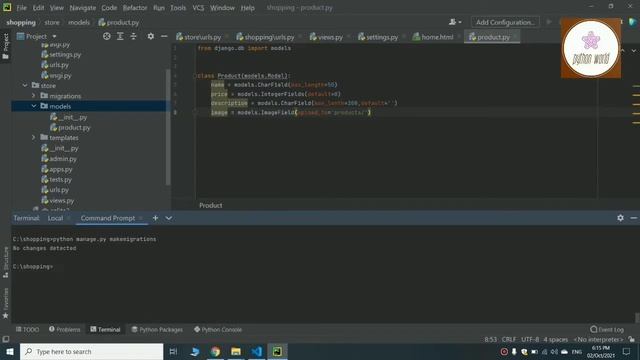Click the locate/select opened file icon

(107, 36)
